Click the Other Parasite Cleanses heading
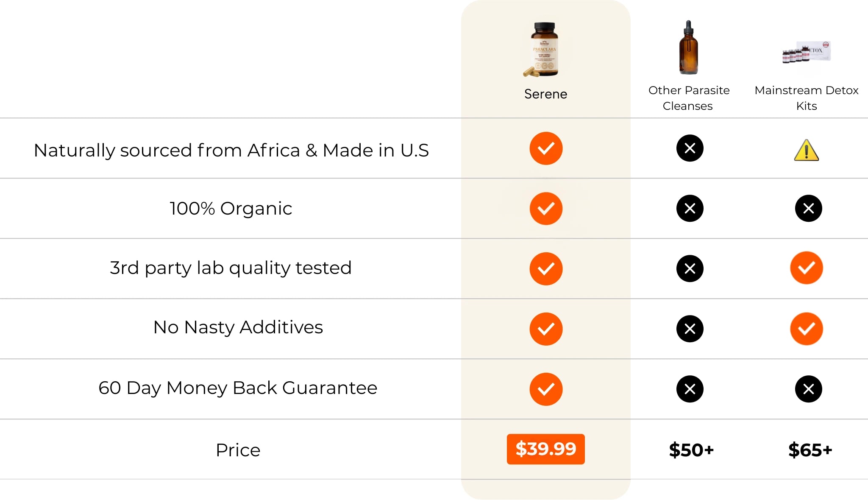 click(x=689, y=98)
